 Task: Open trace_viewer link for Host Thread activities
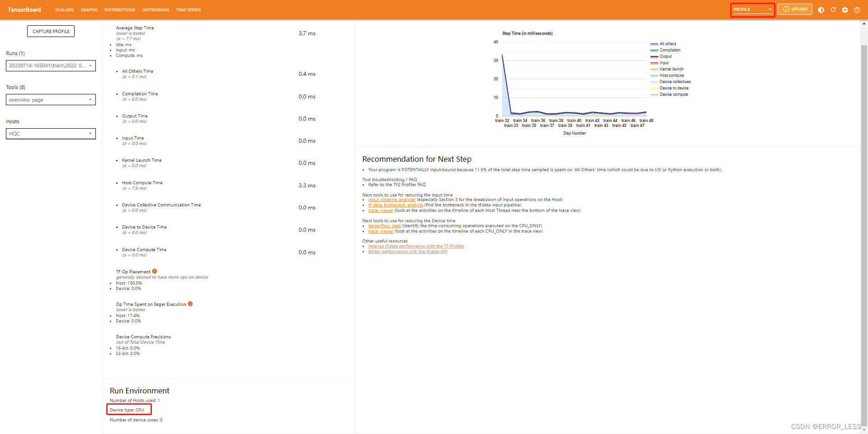click(381, 210)
